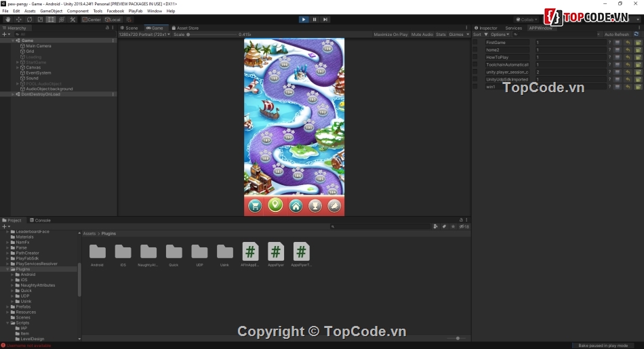
Task: Toggle hidden packages visibility icon
Action: pos(464,226)
